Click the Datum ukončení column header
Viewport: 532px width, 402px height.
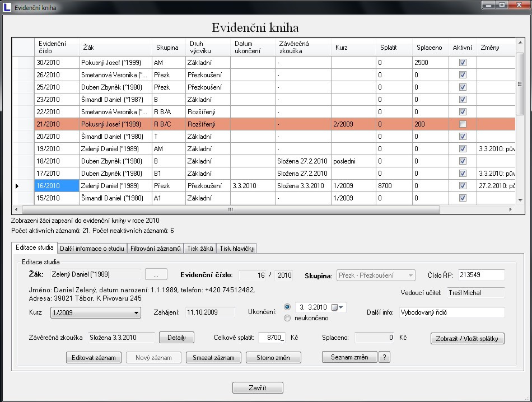pyautogui.click(x=253, y=47)
